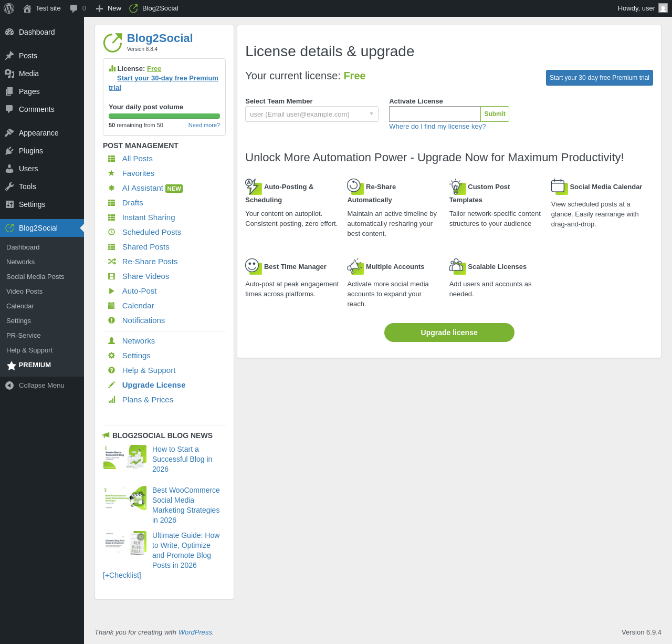Click the WordPress link in the footer
Viewport: 672px width, 644px height.
pyautogui.click(x=195, y=632)
